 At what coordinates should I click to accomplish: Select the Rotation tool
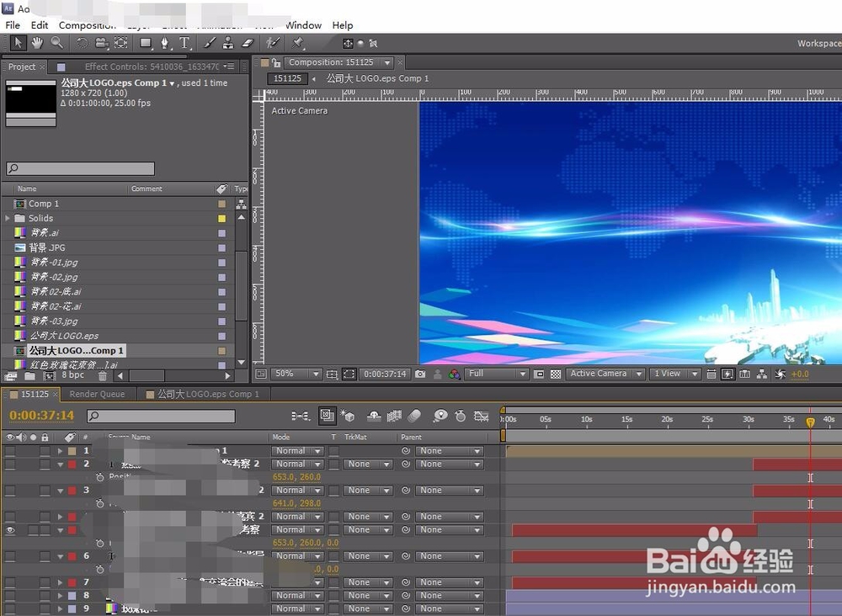pyautogui.click(x=82, y=43)
